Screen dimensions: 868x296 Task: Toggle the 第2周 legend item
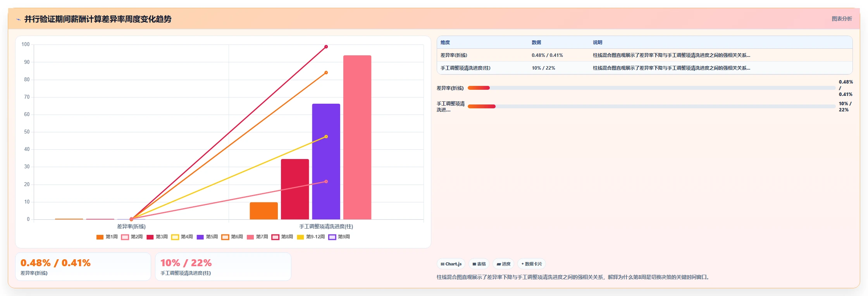coord(132,237)
